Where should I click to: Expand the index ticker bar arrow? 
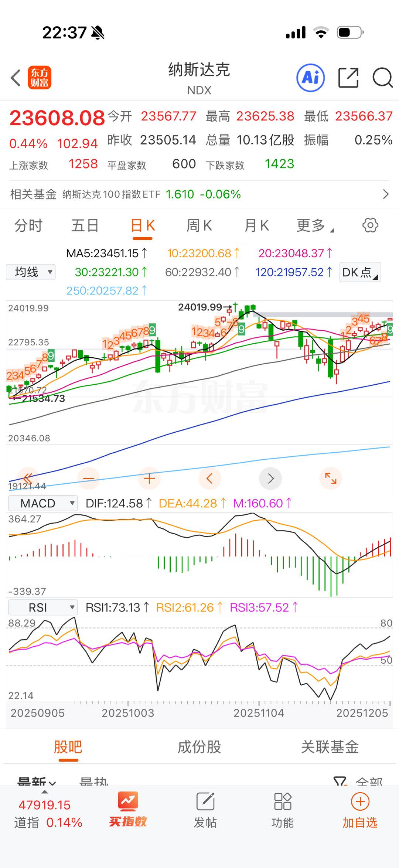[45, 792]
